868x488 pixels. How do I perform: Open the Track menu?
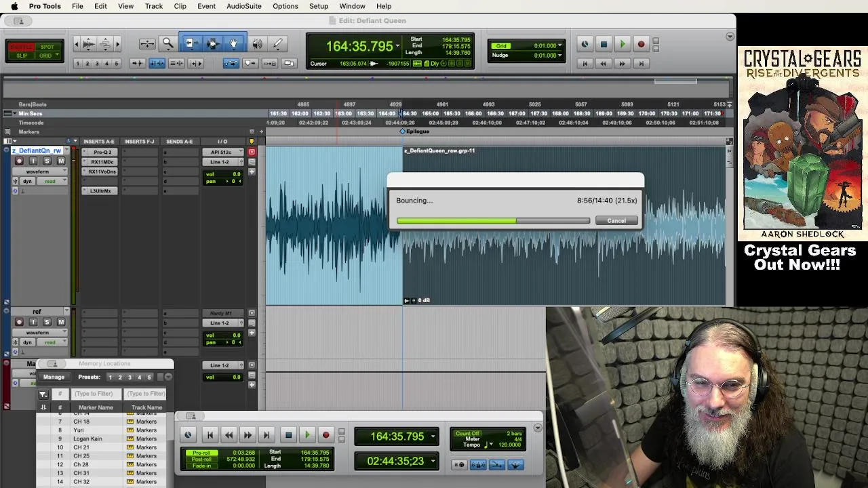tap(154, 6)
